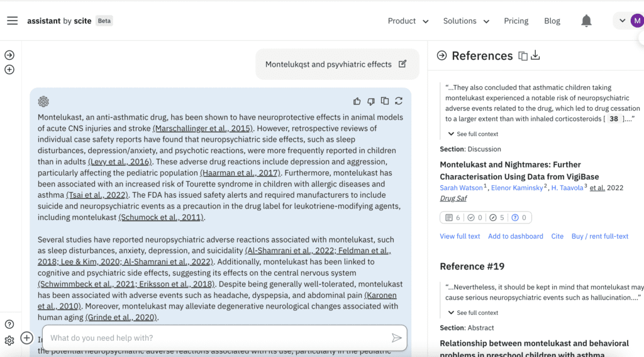Click the assistant logo icon in the response
The width and height of the screenshot is (644, 357).
(x=43, y=101)
